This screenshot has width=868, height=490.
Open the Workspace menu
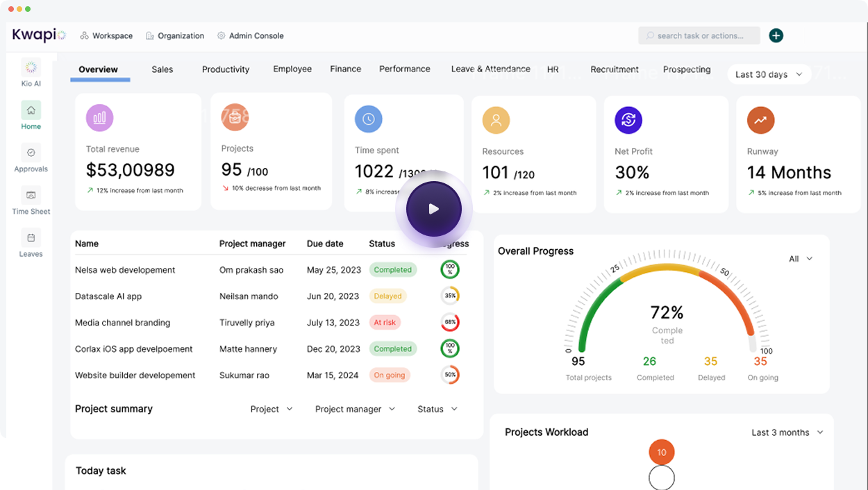point(106,35)
